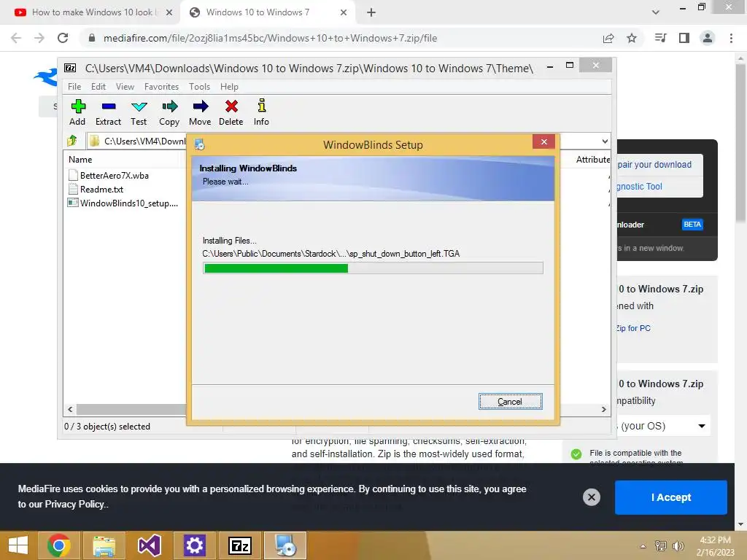
Task: Open the Favorites menu in 7-Zip
Action: (x=161, y=87)
